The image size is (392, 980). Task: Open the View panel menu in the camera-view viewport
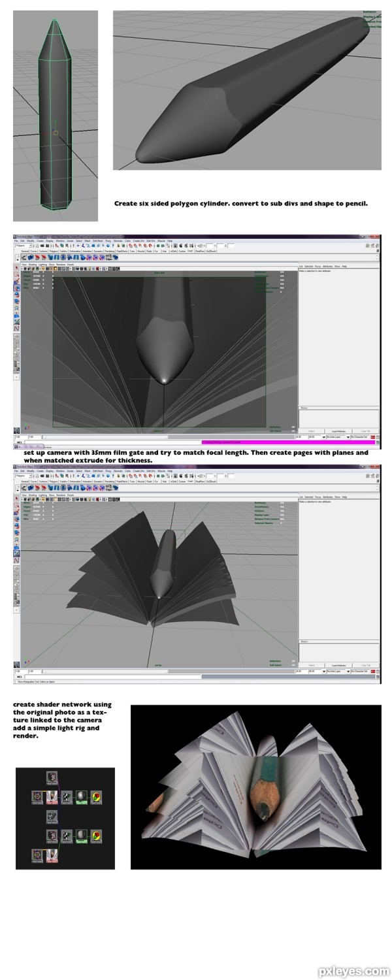[x=24, y=265]
